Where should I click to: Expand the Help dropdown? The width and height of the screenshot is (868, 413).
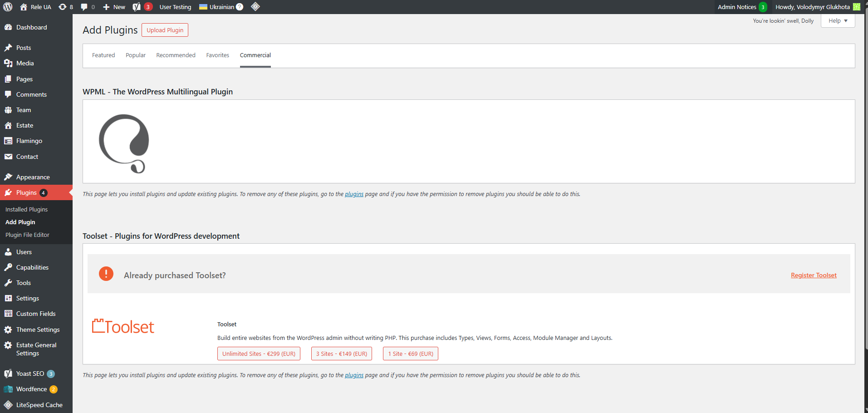tap(838, 21)
